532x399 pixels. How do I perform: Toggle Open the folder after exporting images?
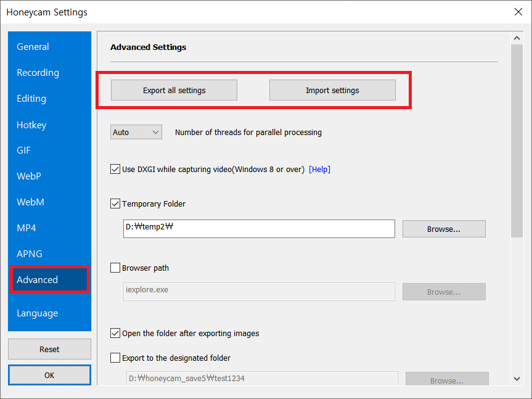click(115, 333)
